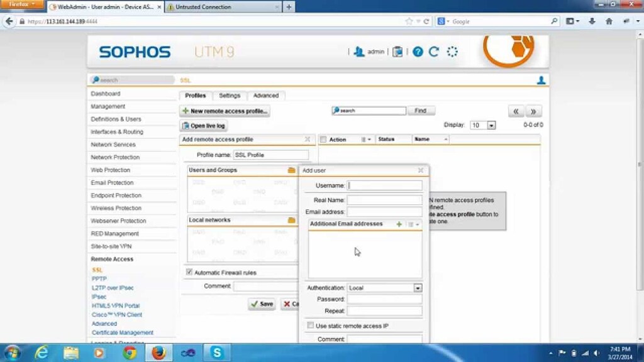Screen dimensions: 644x362
Task: Open the admin user menu icon
Action: pyautogui.click(x=359, y=52)
